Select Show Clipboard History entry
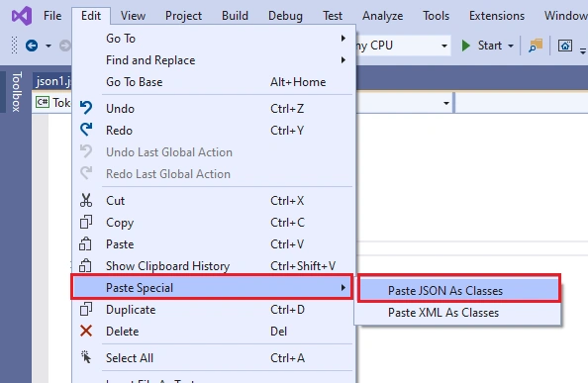Viewport: 588px width, 383px height. click(x=214, y=266)
